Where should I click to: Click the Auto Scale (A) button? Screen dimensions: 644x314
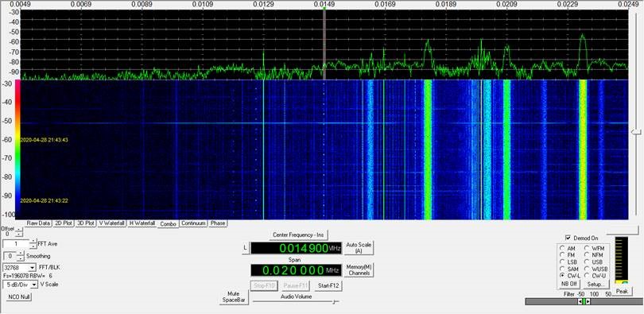point(359,247)
